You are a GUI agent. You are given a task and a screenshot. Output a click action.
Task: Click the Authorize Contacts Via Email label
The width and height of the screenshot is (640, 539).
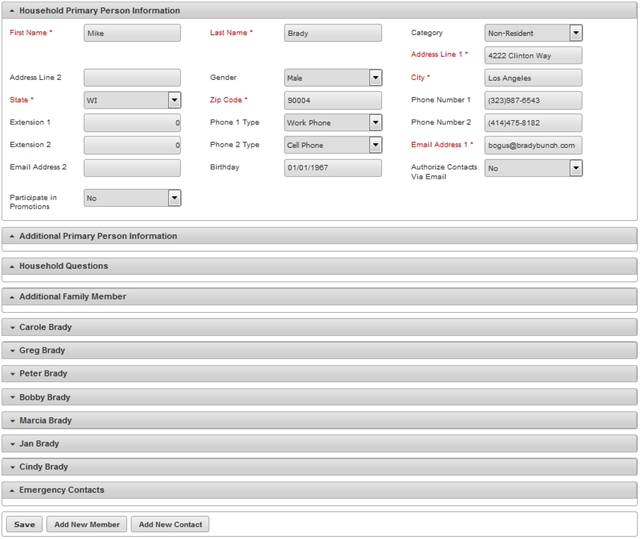click(x=444, y=172)
